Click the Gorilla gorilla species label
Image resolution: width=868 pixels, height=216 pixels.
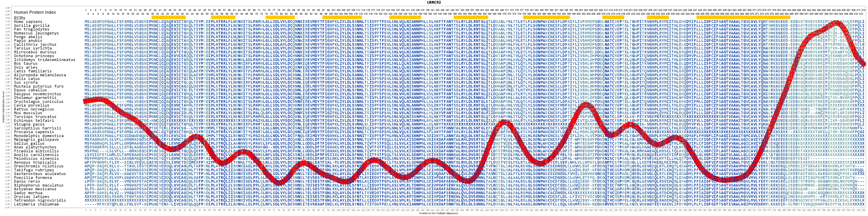click(x=32, y=26)
